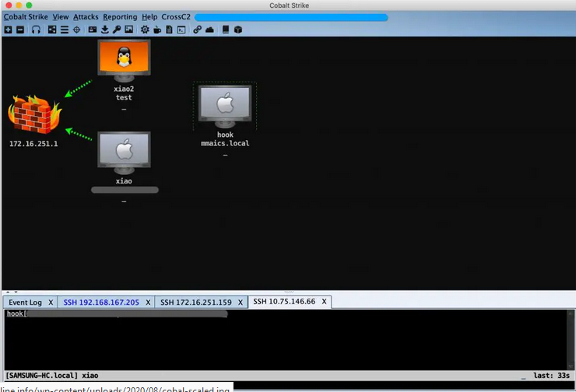The height and width of the screenshot is (392, 576).
Task: Close the SSH 172.16.251.159 tab
Action: click(241, 302)
